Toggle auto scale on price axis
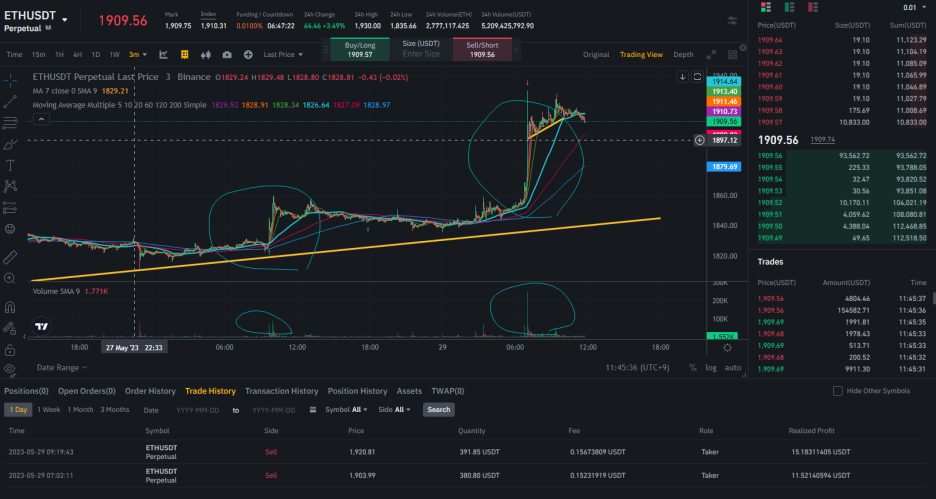Viewport: 936px width, 499px height. 732,368
